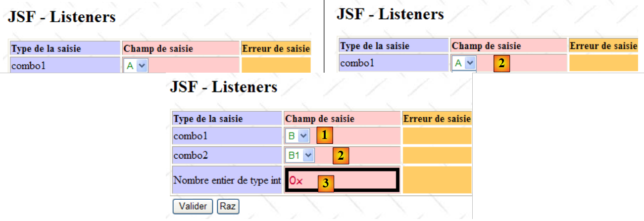The width and height of the screenshot is (644, 221).
Task: Click marker 2 beside combo1 A dropdown
Action: click(x=501, y=63)
